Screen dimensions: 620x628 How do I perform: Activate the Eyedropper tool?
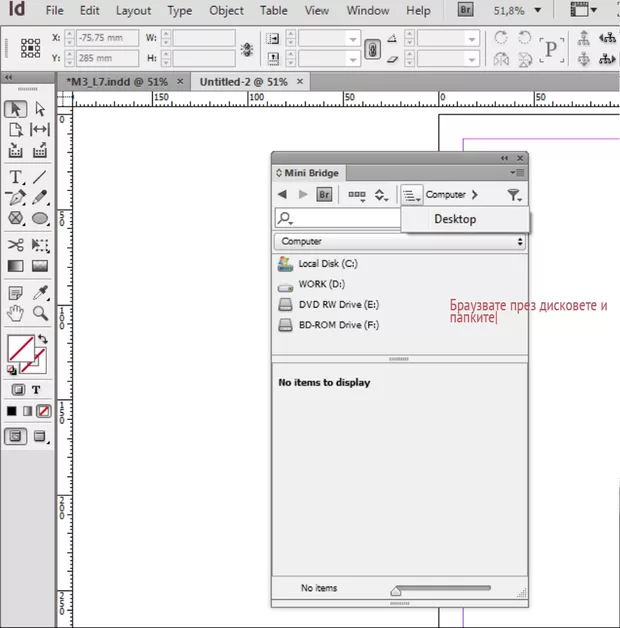click(x=41, y=293)
